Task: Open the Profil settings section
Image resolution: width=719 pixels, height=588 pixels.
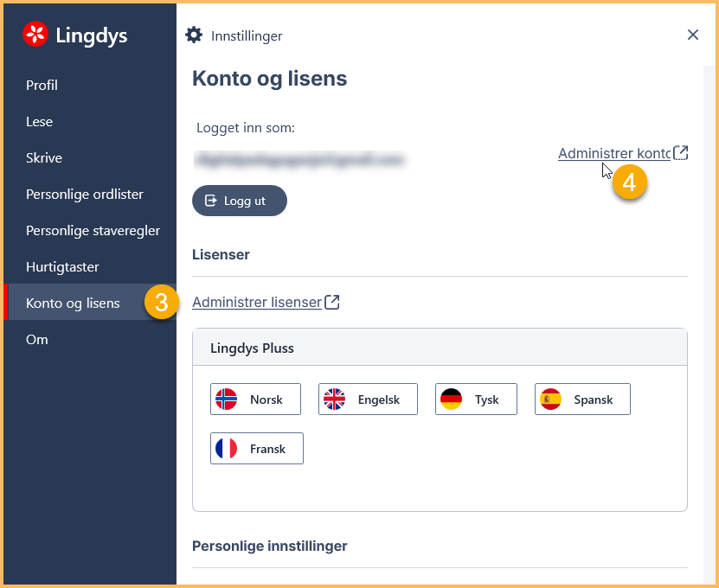Action: coord(42,86)
